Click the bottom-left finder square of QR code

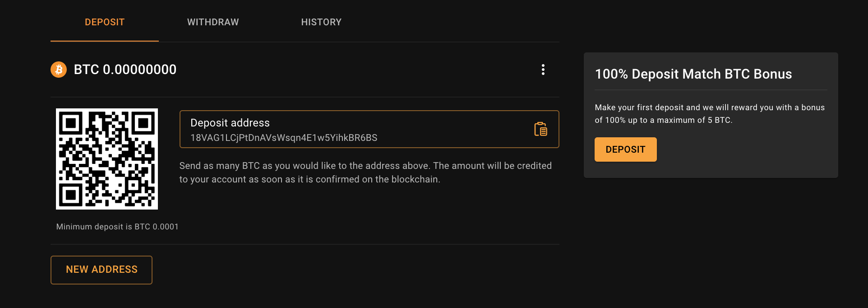tap(71, 195)
